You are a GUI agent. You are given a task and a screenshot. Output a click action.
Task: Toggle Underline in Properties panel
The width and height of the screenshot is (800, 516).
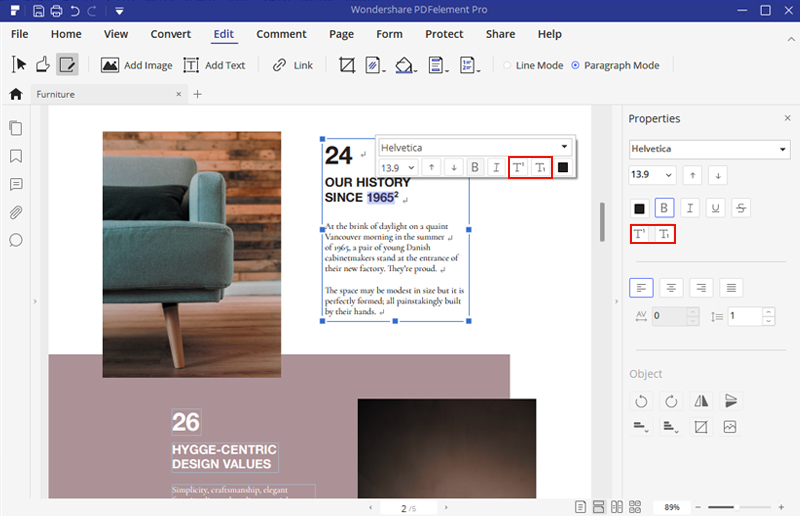tap(715, 208)
